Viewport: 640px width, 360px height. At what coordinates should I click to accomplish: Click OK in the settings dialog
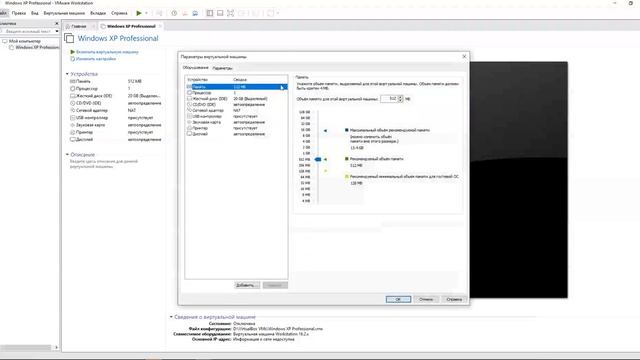pyautogui.click(x=398, y=299)
